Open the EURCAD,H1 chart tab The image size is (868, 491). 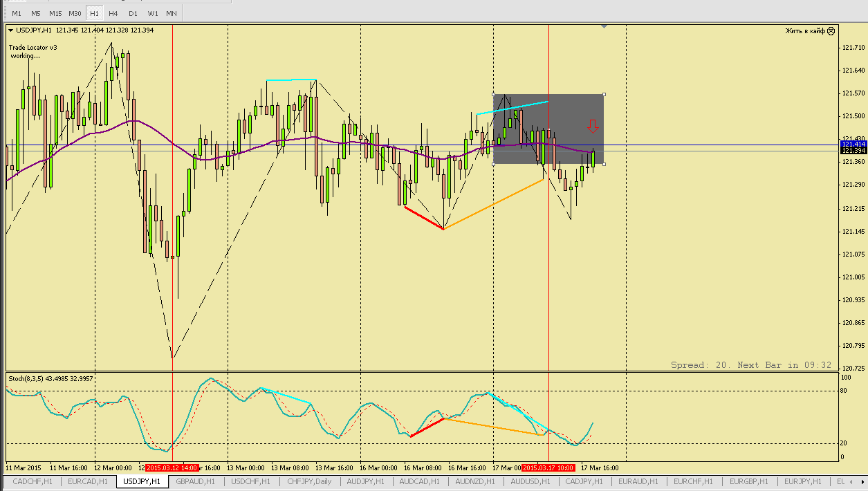tap(89, 481)
